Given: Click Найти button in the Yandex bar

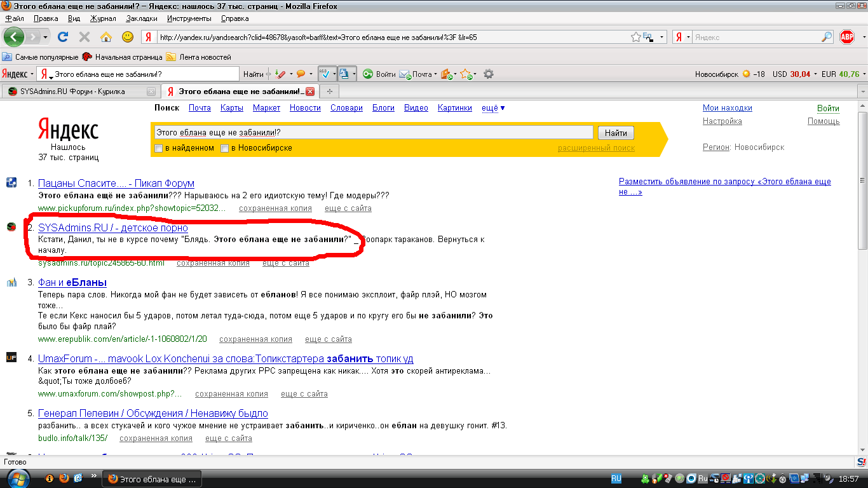Looking at the screenshot, I should [254, 74].
